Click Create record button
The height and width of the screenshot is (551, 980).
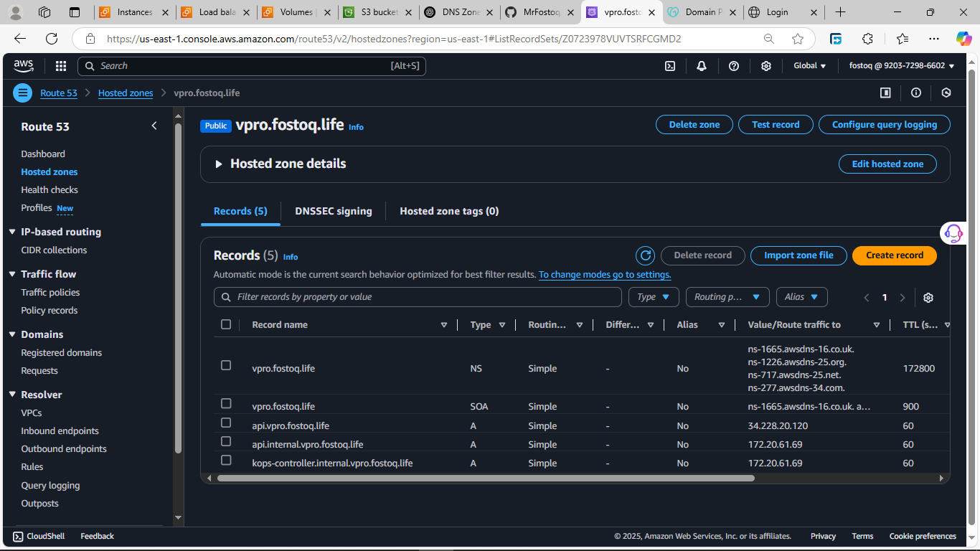click(895, 255)
